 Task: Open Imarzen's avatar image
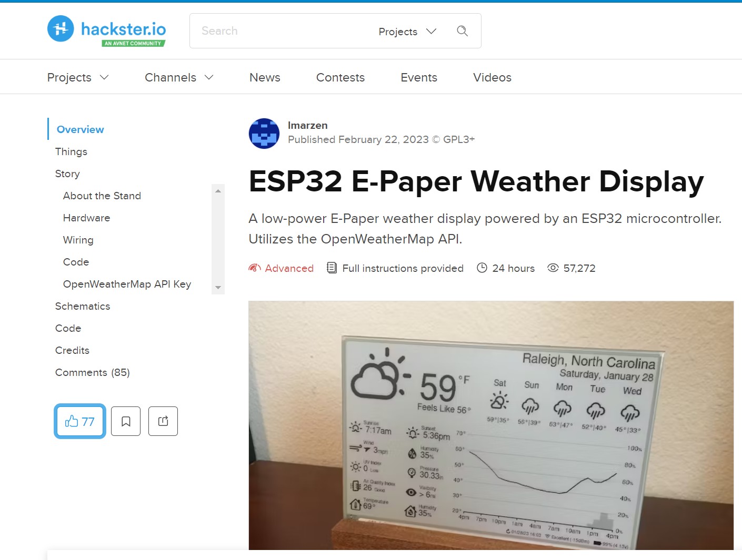(264, 134)
